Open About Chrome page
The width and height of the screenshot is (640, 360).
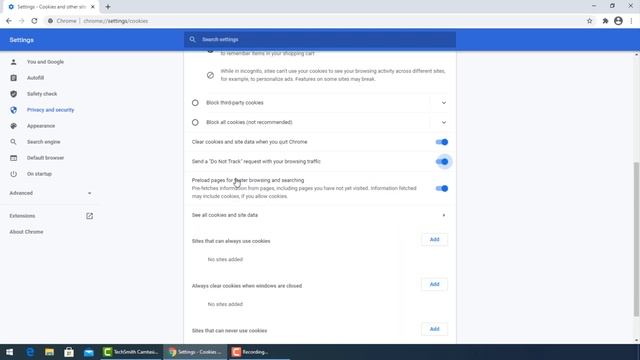[x=27, y=232]
